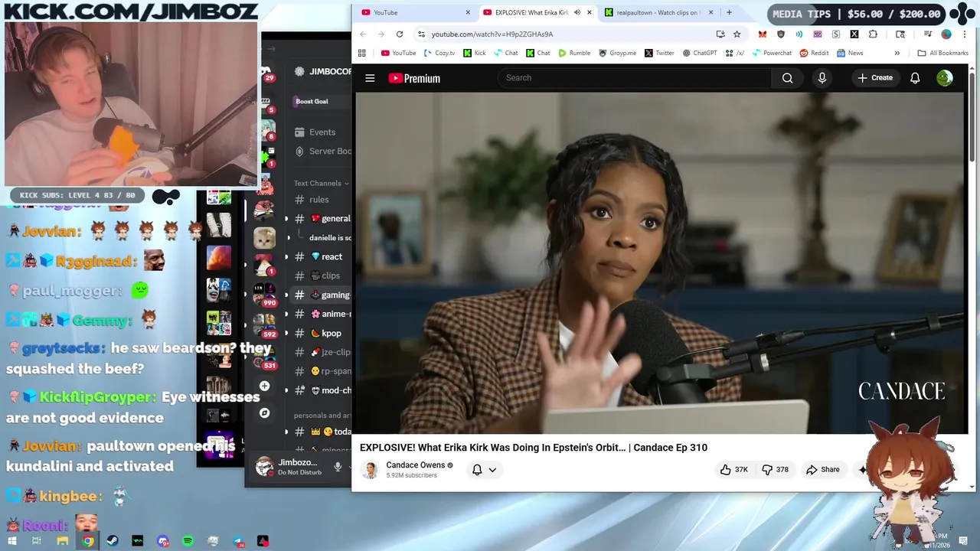Open the ChatGPT bookmark
Image resolution: width=980 pixels, height=551 pixels.
pos(700,54)
